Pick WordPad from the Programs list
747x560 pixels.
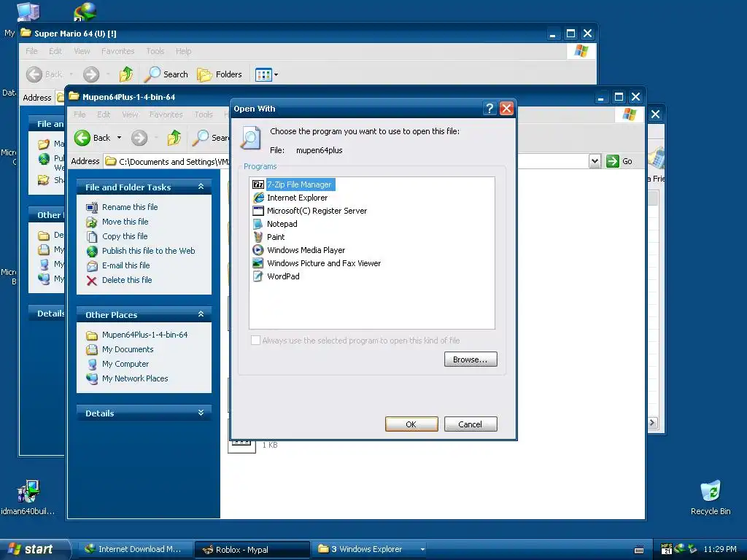283,276
